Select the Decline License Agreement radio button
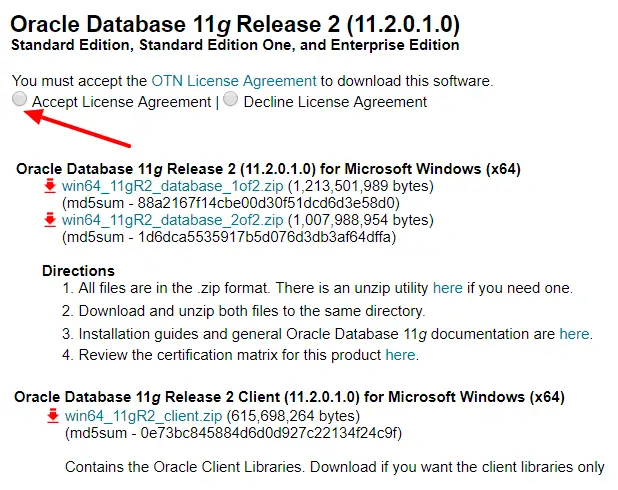618x490 pixels. click(x=231, y=100)
